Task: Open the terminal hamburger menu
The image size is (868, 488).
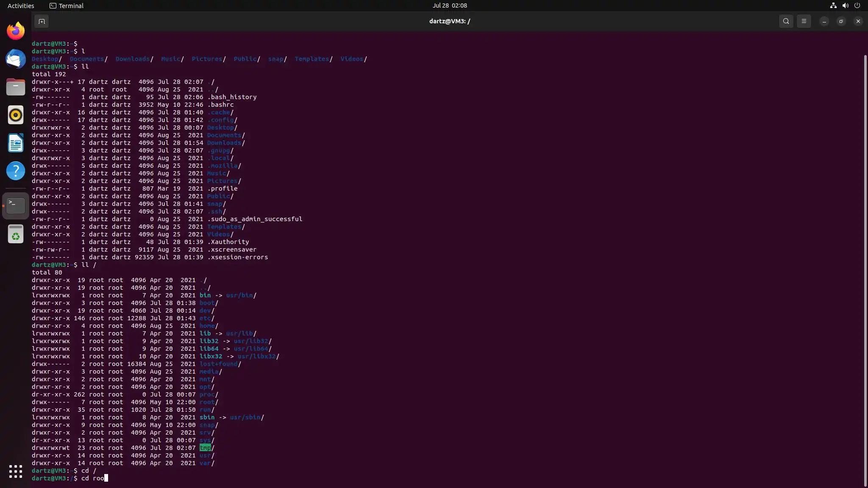Action: click(x=804, y=21)
